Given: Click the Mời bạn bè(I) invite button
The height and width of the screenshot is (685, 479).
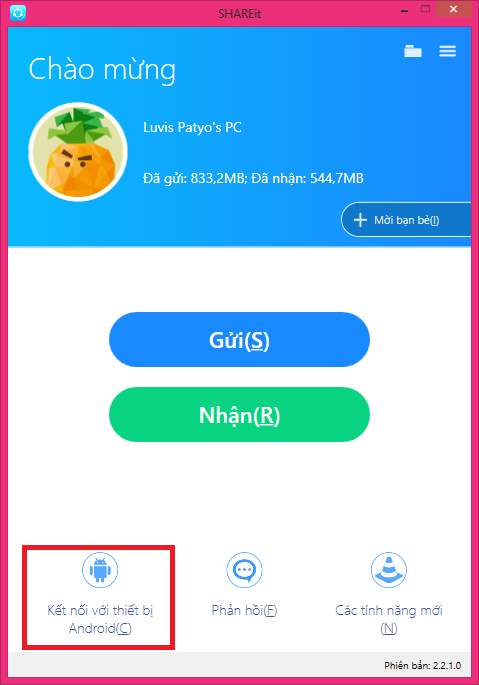Looking at the screenshot, I should (406, 220).
